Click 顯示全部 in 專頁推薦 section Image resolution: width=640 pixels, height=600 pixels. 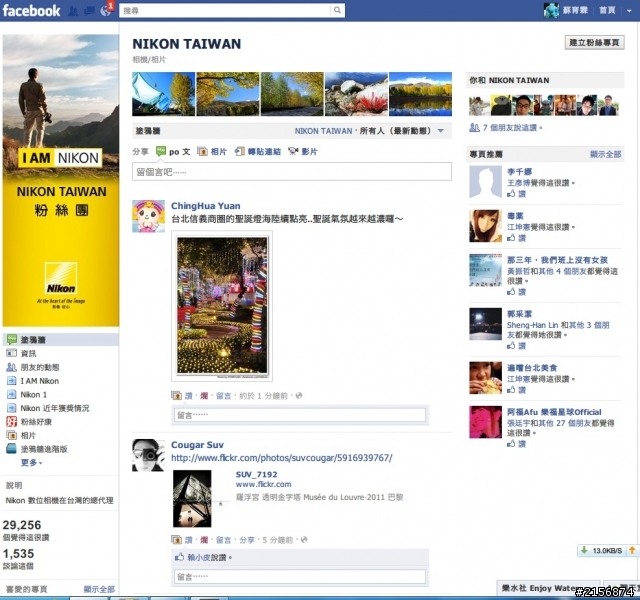tap(605, 154)
